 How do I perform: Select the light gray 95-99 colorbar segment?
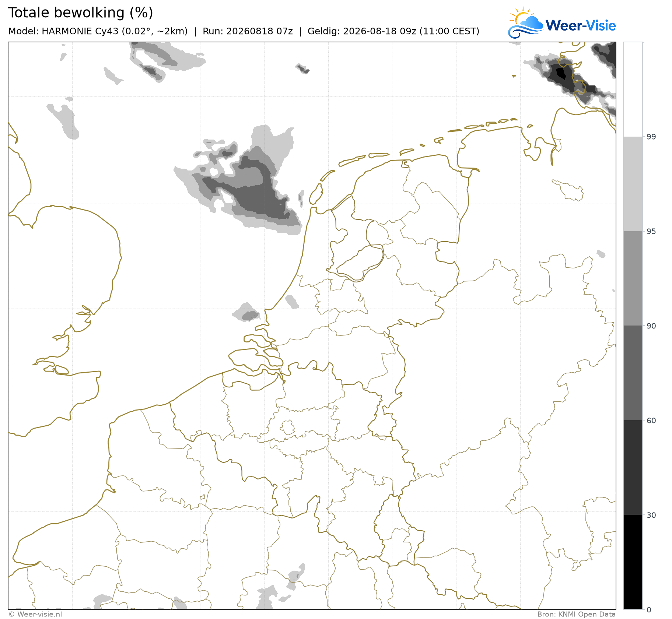pyautogui.click(x=633, y=184)
